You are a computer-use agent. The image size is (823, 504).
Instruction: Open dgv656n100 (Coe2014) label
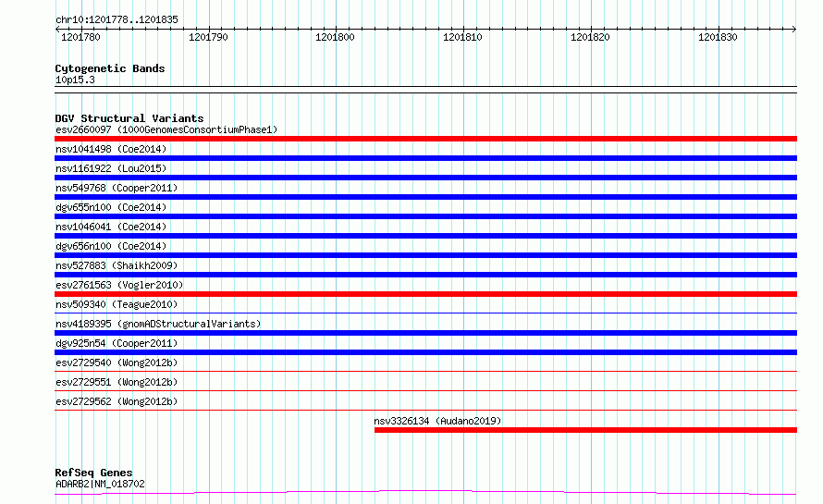pyautogui.click(x=111, y=246)
